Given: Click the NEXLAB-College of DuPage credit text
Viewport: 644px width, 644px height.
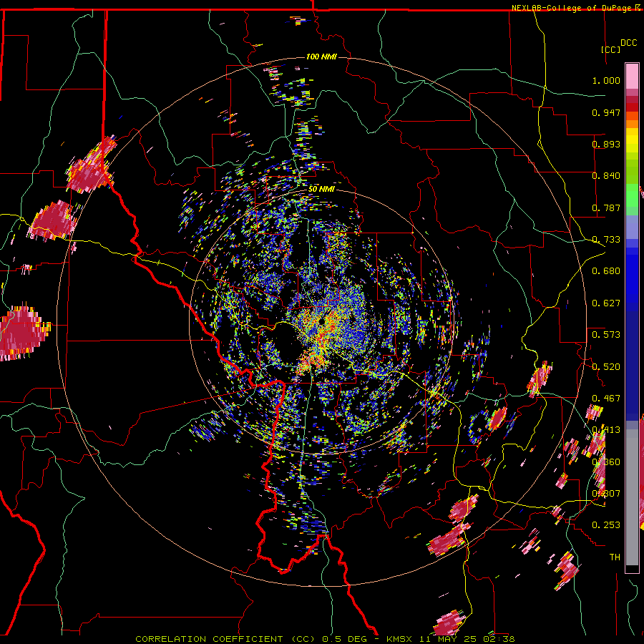Looking at the screenshot, I should click(572, 8).
